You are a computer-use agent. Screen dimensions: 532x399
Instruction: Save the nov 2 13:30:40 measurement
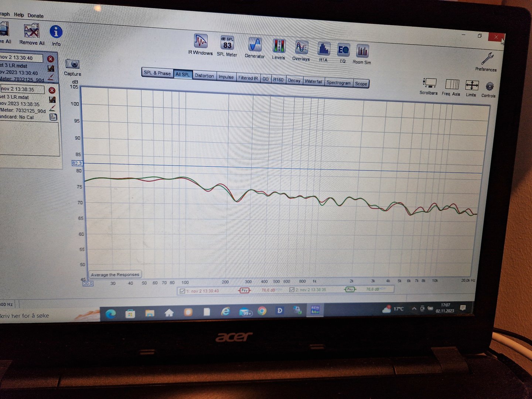tap(51, 69)
